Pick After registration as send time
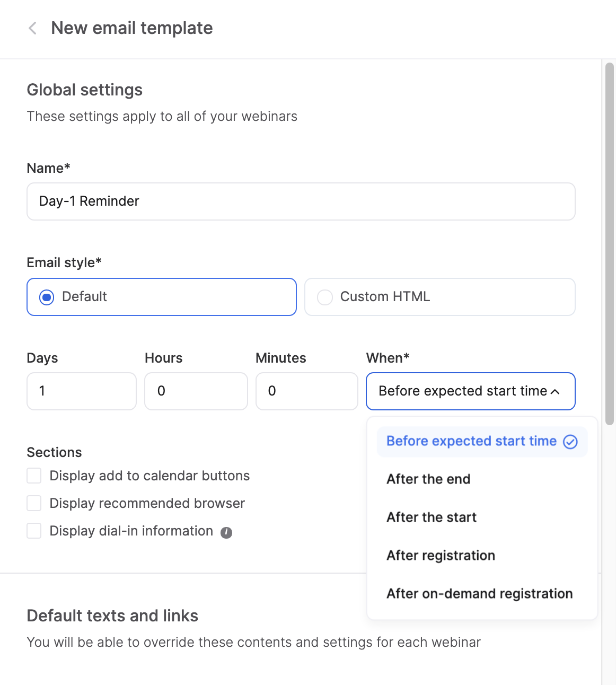Image resolution: width=616 pixels, height=685 pixels. (x=440, y=555)
